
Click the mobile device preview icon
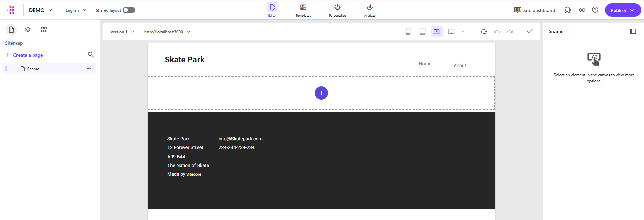click(408, 32)
